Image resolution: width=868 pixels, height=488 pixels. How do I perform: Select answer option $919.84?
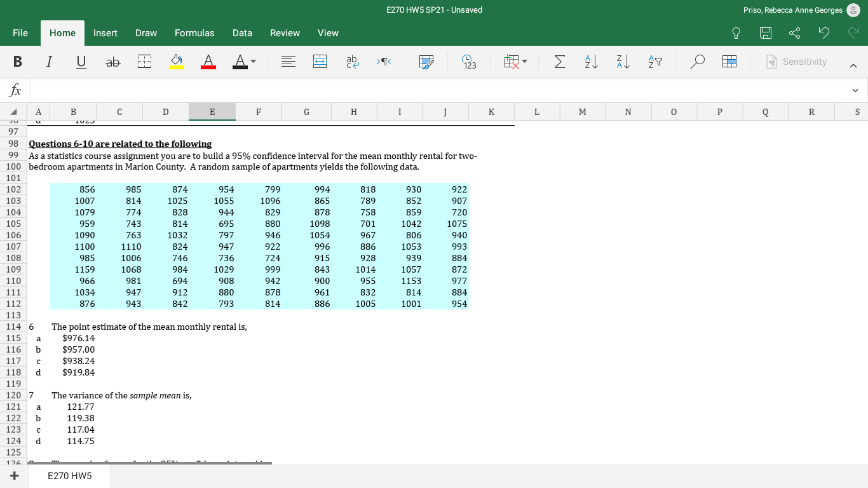[x=78, y=372]
